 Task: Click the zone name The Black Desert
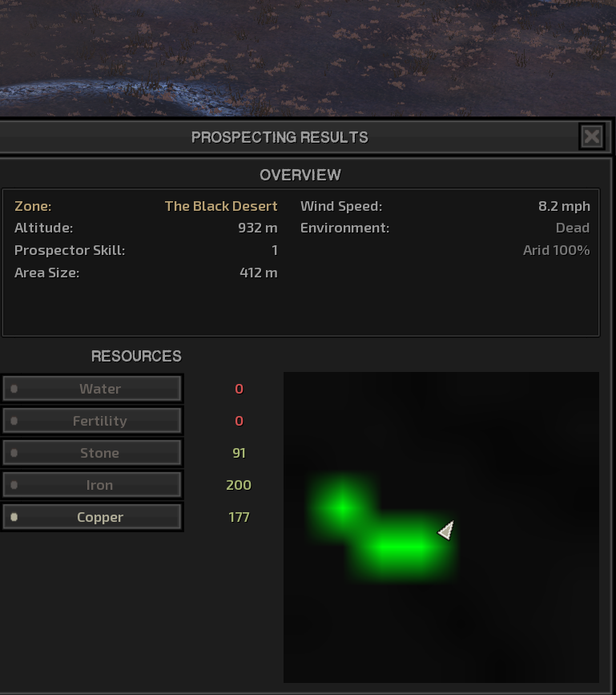(221, 206)
